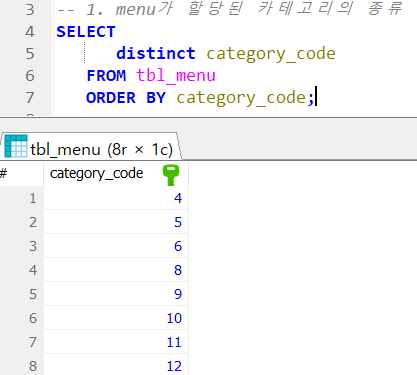The width and height of the screenshot is (417, 375).
Task: Click line number 4 in editor gutter
Action: click(x=30, y=32)
